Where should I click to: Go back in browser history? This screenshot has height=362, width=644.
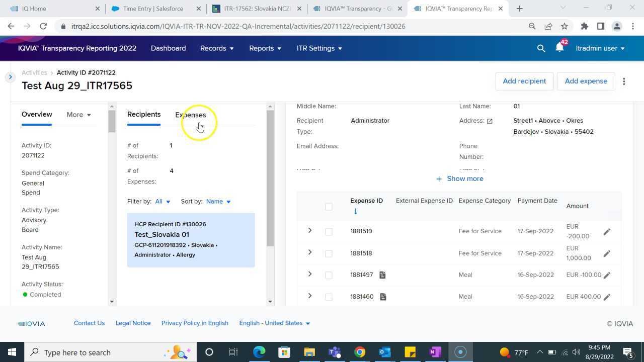11,26
